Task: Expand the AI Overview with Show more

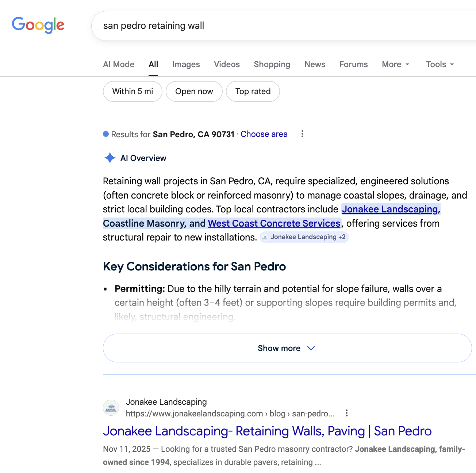Action: tap(287, 348)
